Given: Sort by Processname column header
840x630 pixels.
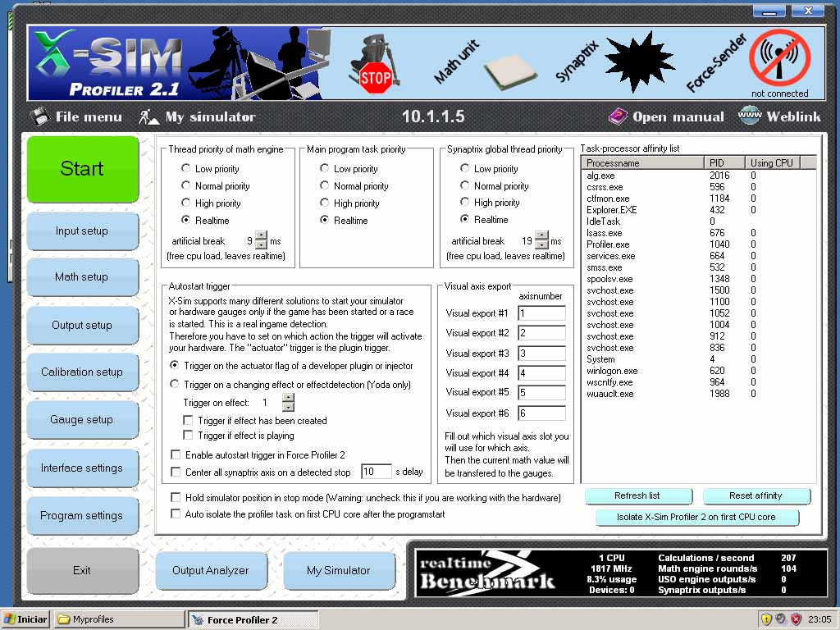Looking at the screenshot, I should point(643,163).
